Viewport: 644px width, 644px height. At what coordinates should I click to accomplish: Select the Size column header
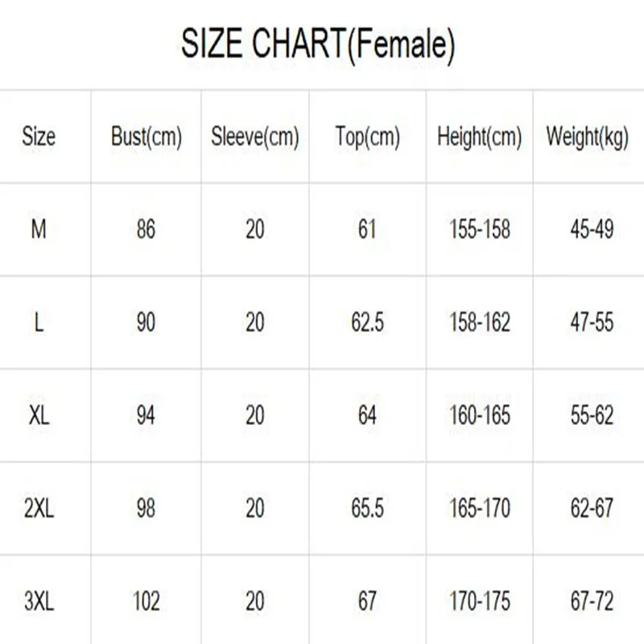pyautogui.click(x=39, y=136)
